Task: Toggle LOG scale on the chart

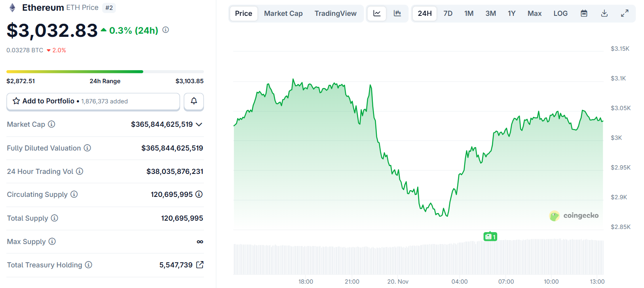Action: pyautogui.click(x=560, y=13)
